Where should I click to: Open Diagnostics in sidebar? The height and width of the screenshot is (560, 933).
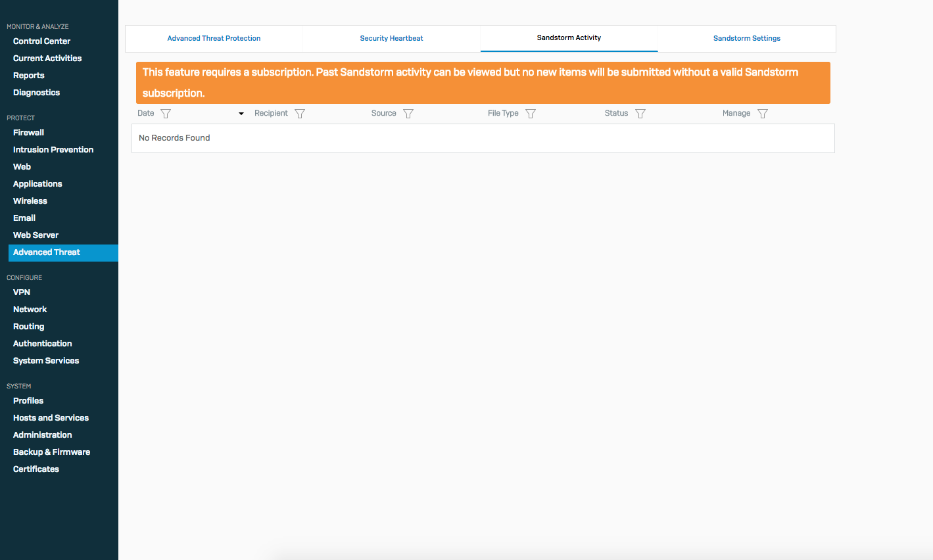(36, 93)
